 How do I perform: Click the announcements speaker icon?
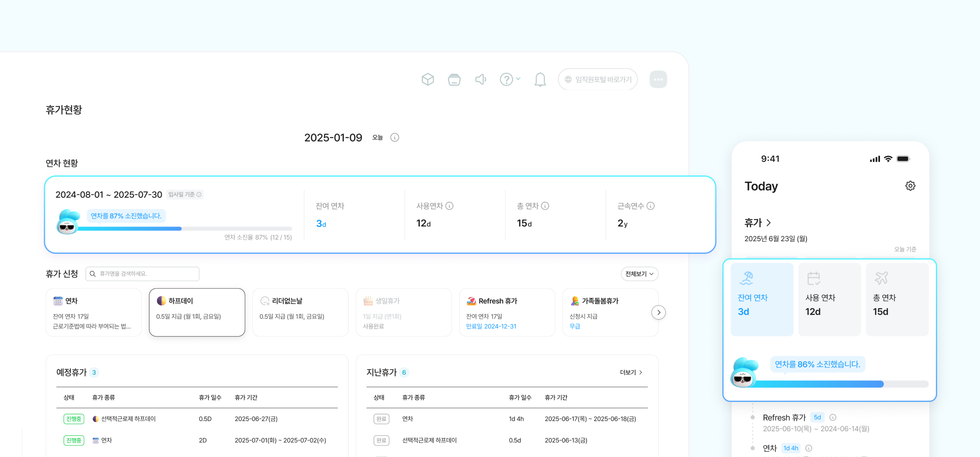click(x=480, y=79)
